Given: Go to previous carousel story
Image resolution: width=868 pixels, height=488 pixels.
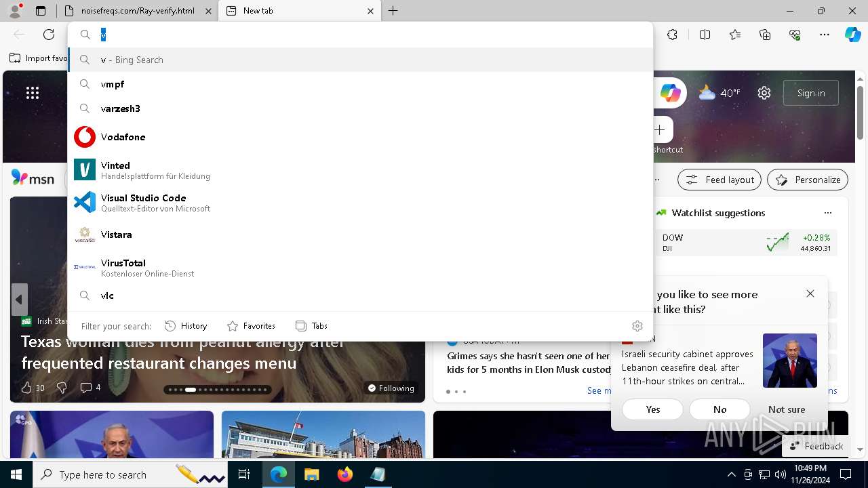Looking at the screenshot, I should pyautogui.click(x=19, y=300).
